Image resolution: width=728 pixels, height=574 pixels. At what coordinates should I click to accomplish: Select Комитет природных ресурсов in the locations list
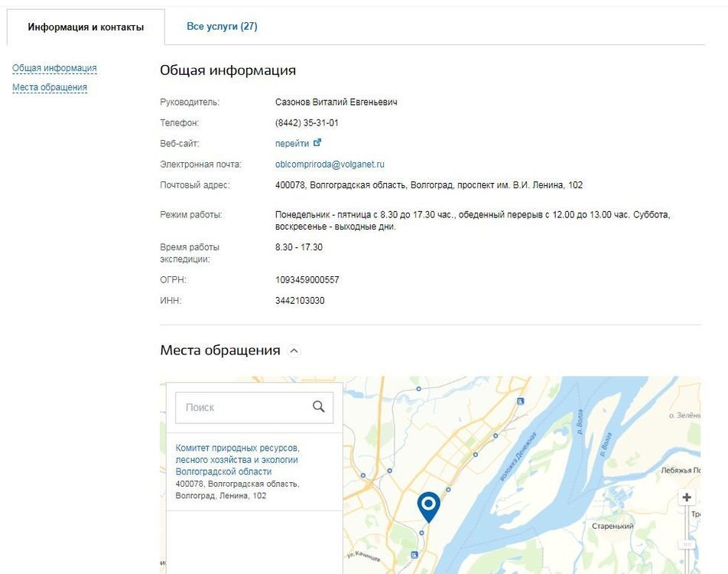[x=237, y=459]
